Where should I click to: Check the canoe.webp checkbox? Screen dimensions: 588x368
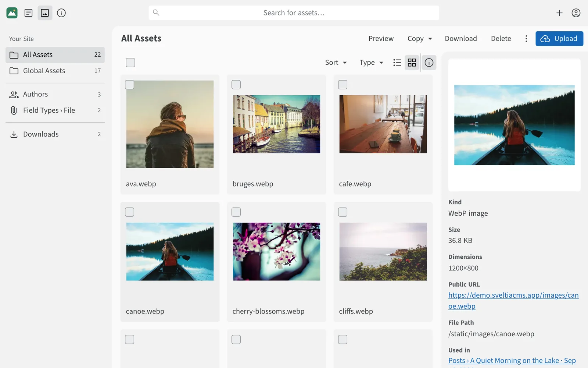click(130, 212)
